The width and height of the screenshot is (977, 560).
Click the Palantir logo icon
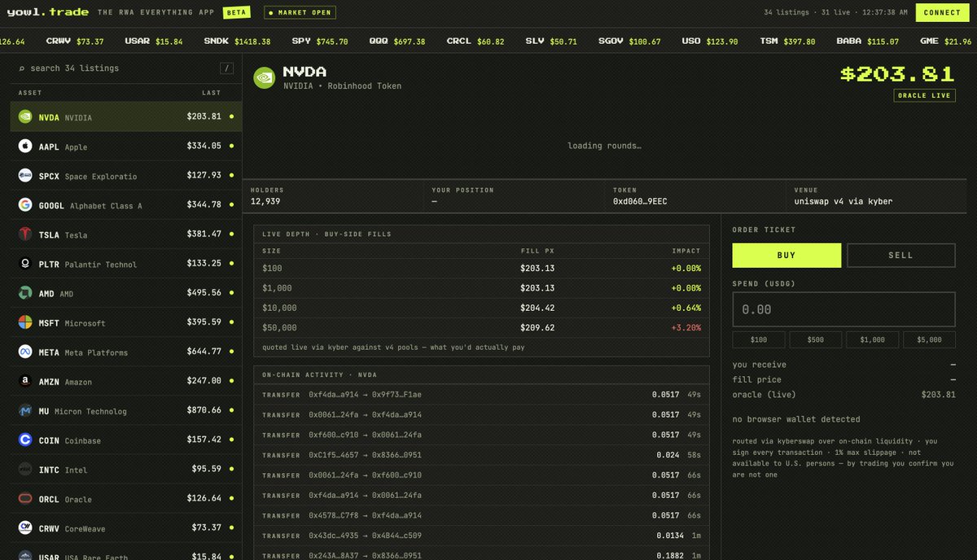(24, 263)
